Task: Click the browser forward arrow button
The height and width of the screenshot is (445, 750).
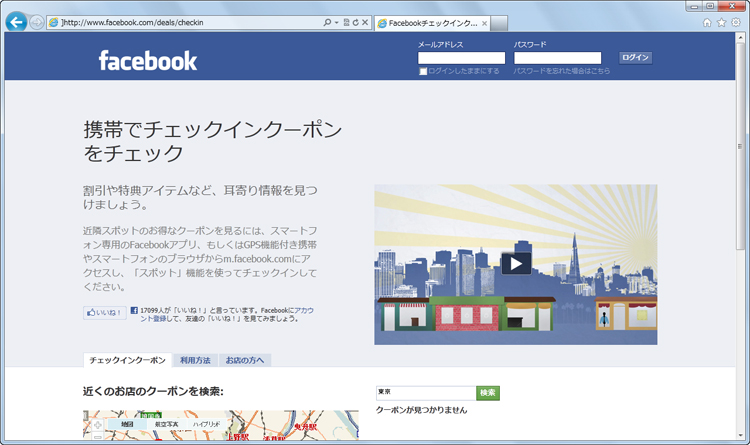Action: click(x=36, y=22)
